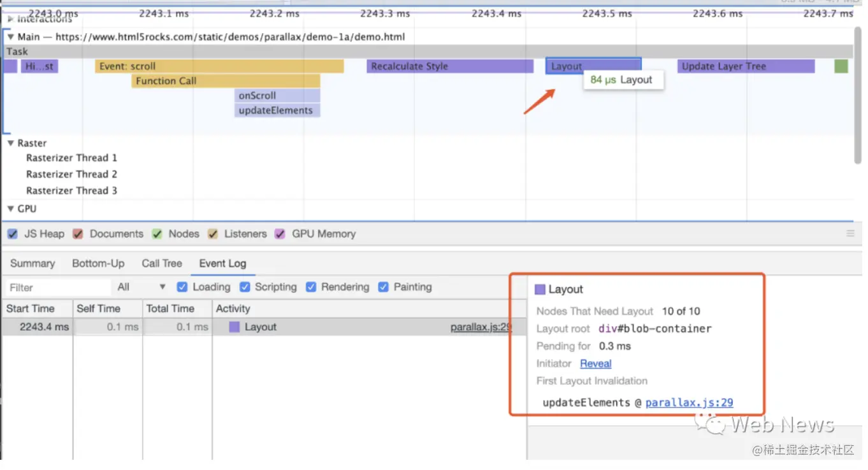Screen dimensions: 868x470
Task: Sort by Self Time column
Action: [107, 308]
